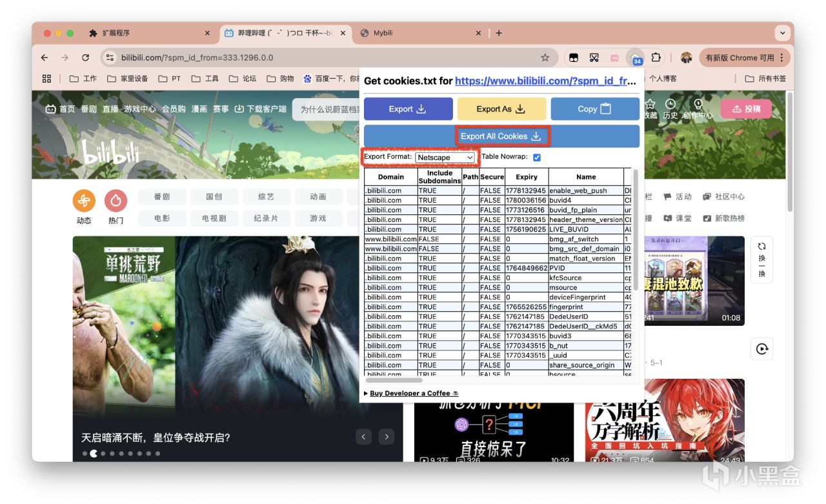Screen dimensions: 826x504
Task: Open 收藏 favorites via star icon
Action: click(650, 103)
